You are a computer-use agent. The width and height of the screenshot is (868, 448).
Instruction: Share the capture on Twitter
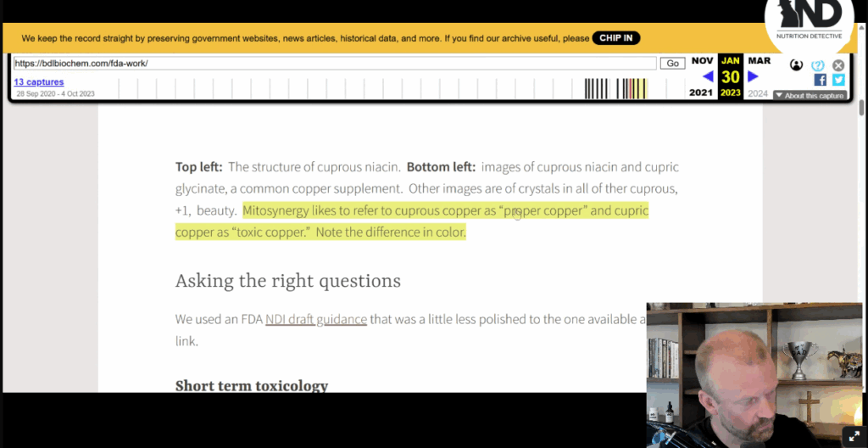[x=838, y=80]
